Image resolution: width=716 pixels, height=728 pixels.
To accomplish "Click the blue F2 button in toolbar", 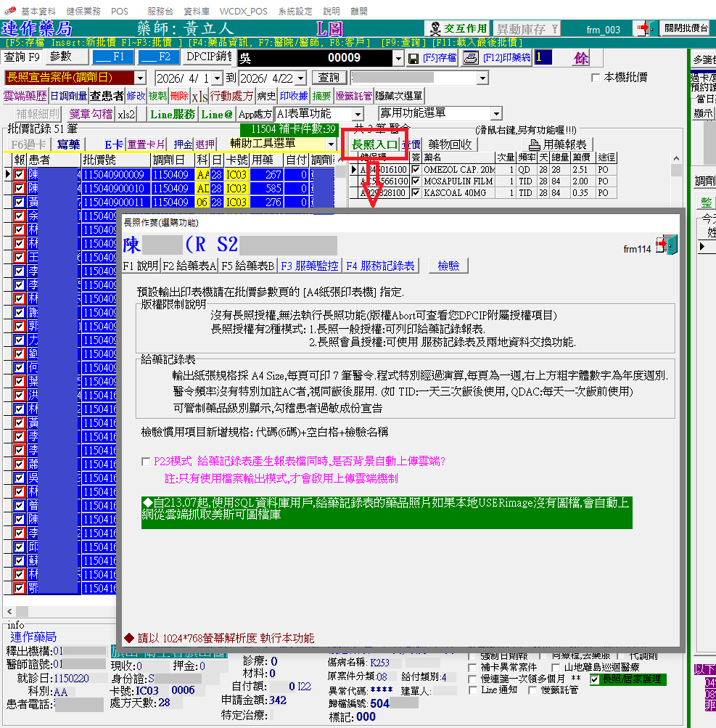I will tap(159, 57).
